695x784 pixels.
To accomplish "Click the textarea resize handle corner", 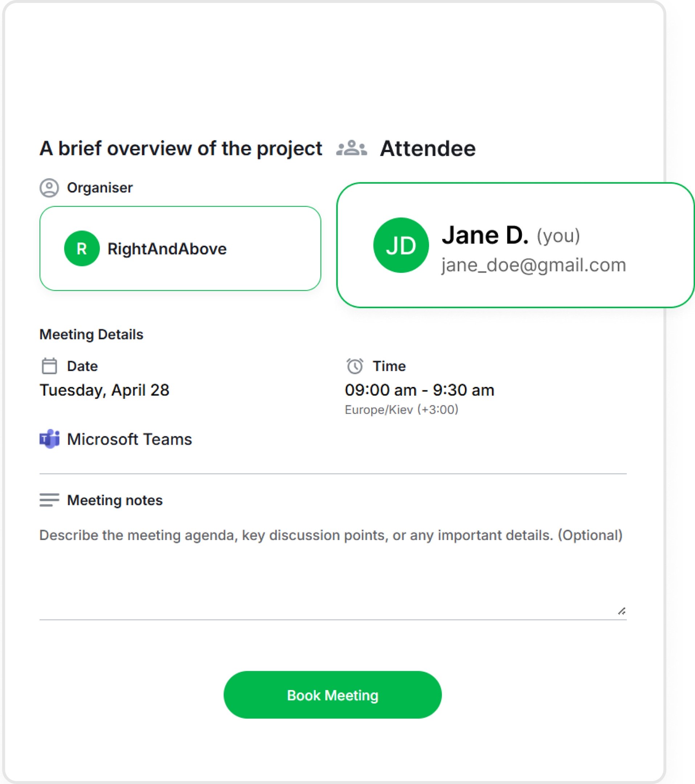I will (x=622, y=611).
